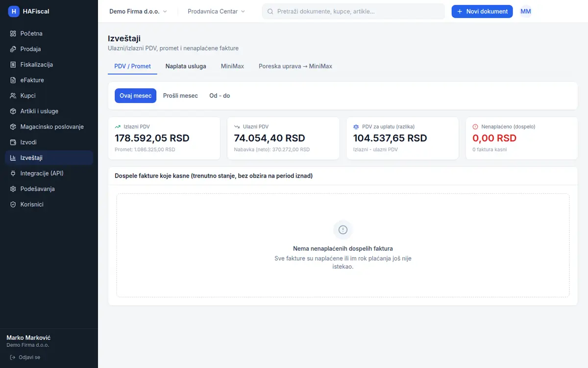Click the HAFiscal logo icon
This screenshot has height=368, width=588.
pyautogui.click(x=14, y=11)
